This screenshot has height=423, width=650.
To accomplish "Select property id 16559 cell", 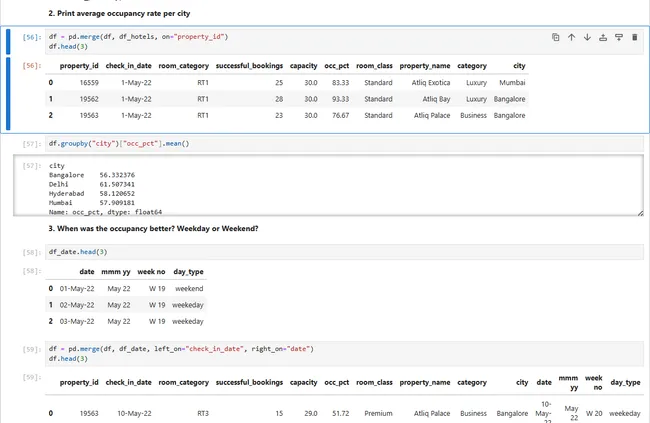I will (89, 83).
